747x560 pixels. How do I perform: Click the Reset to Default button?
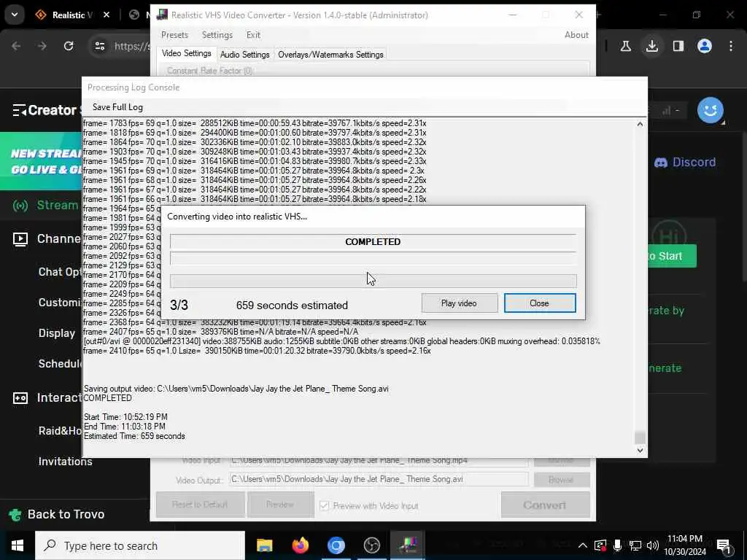tap(200, 505)
